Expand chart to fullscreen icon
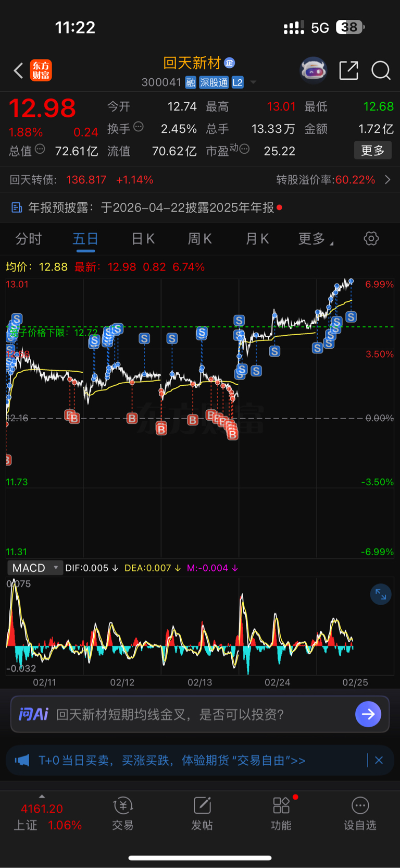400x868 pixels. point(381,594)
